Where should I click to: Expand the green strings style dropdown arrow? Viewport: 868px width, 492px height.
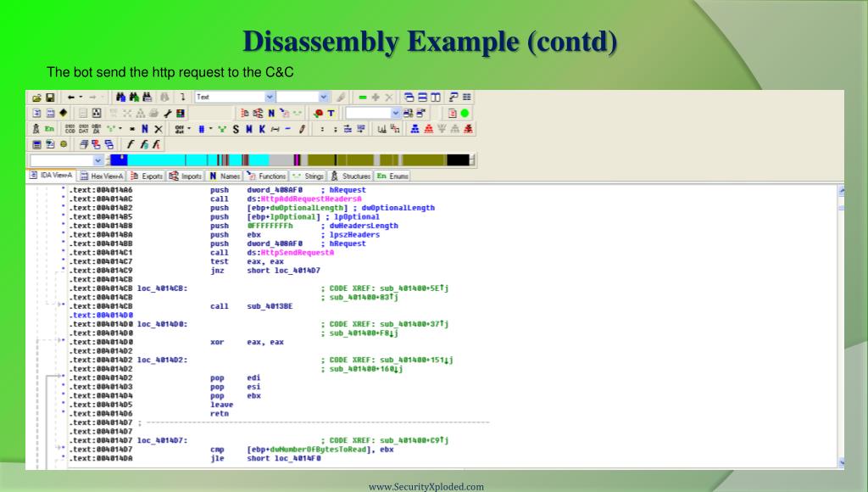pyautogui.click(x=120, y=129)
